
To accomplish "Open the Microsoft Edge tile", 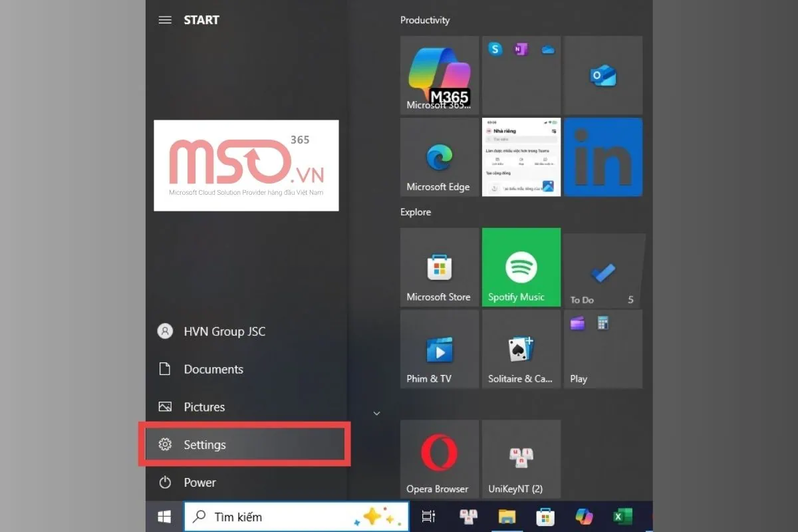I will pyautogui.click(x=439, y=157).
